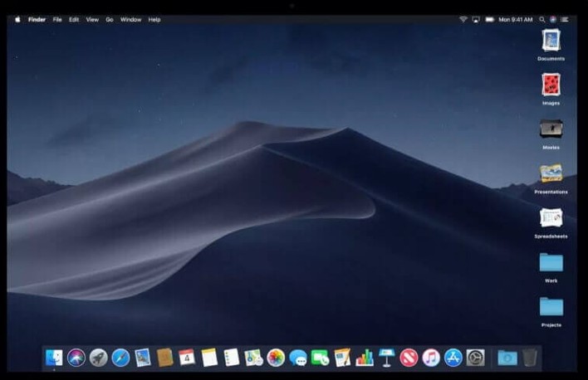Screen dimensions: 588x380
Task: Open the Calendar app in Dock
Action: point(187,358)
